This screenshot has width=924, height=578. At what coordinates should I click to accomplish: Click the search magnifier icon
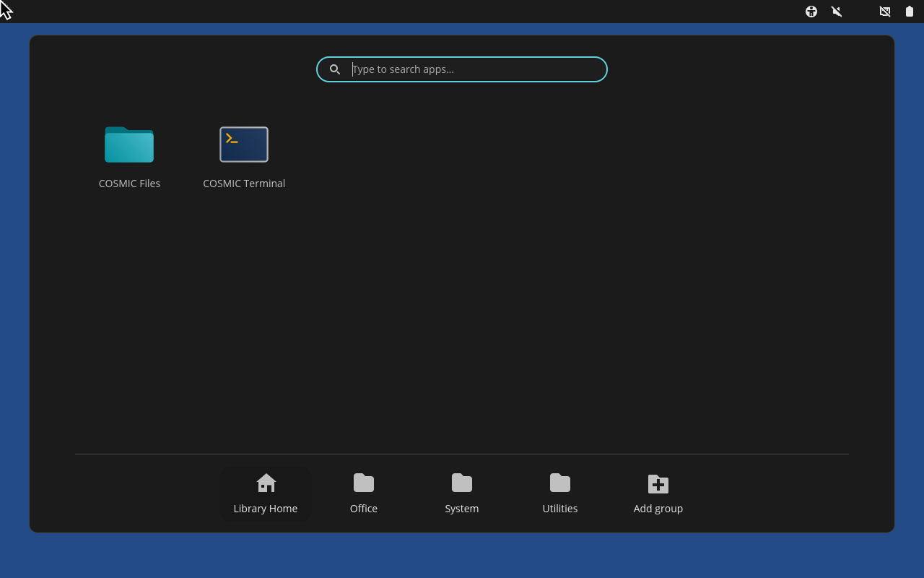coord(335,69)
